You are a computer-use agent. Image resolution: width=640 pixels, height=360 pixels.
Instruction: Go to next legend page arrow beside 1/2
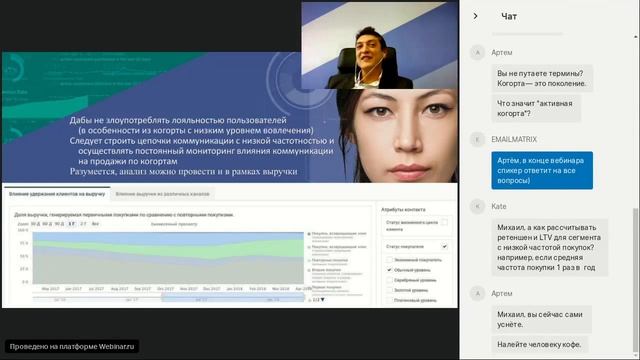pos(322,300)
